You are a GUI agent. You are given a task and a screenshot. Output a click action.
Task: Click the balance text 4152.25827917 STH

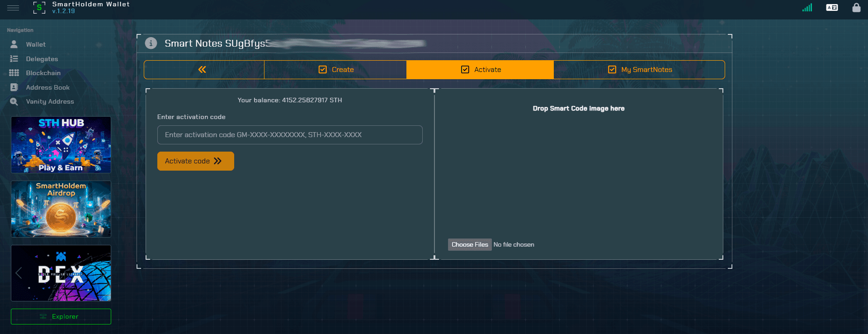coord(312,100)
